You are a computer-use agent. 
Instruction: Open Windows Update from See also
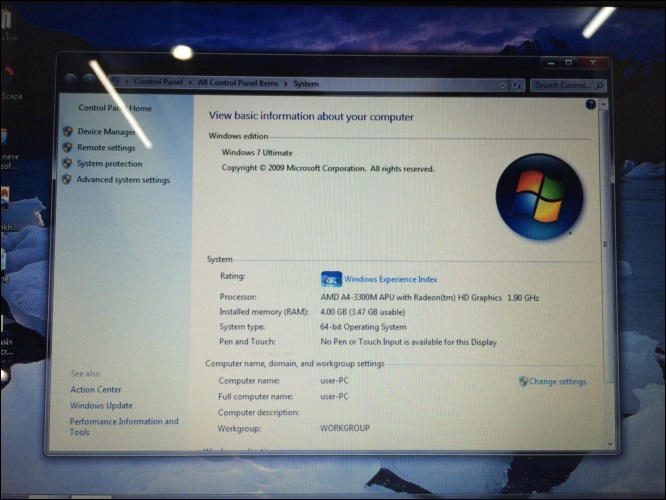(x=101, y=405)
